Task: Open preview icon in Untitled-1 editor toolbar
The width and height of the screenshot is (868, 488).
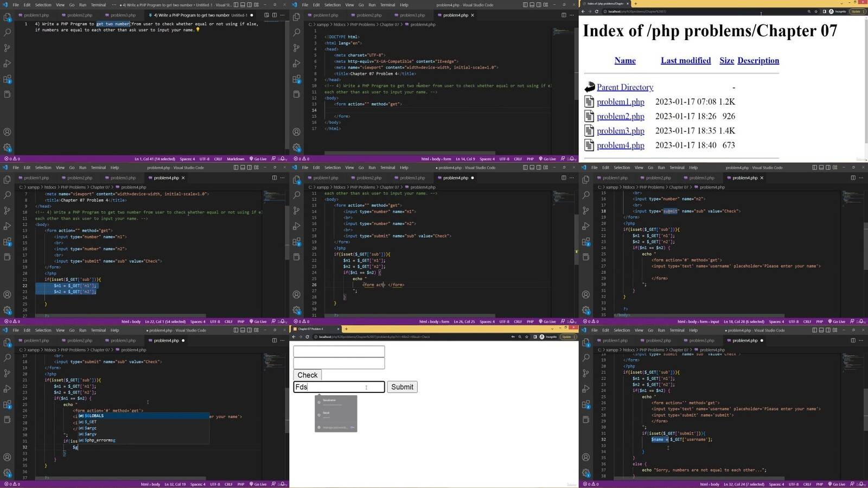Action: point(266,15)
